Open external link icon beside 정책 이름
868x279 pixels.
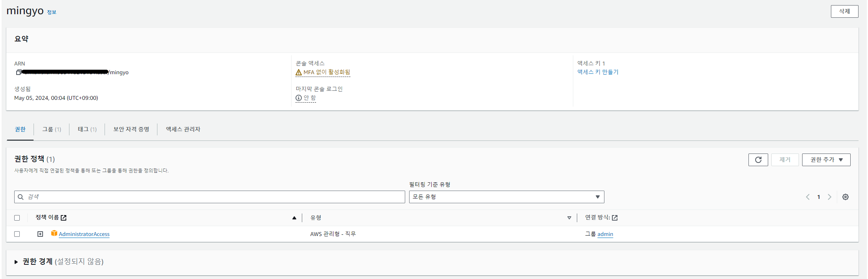(x=64, y=218)
